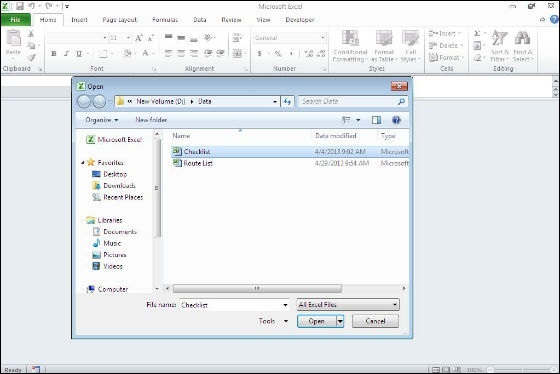Open Conditional Formatting in Styles group
This screenshot has height=374, width=560.
click(350, 46)
